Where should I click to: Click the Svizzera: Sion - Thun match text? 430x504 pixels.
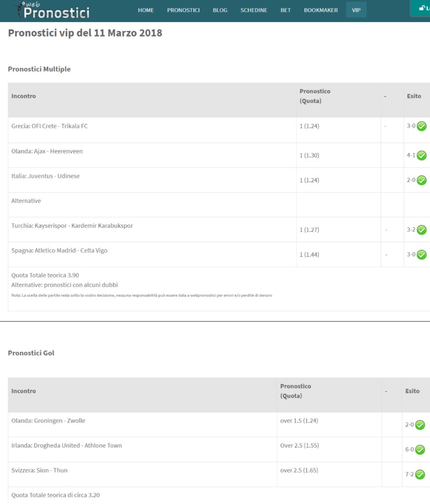click(x=39, y=470)
